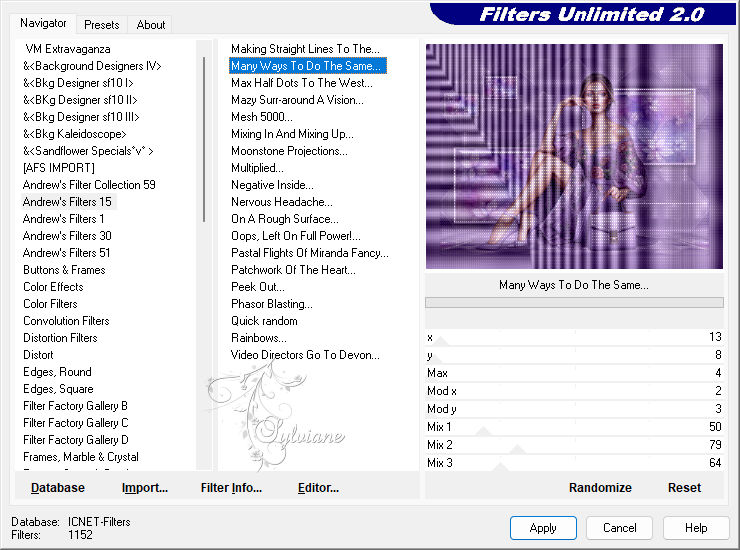Click the Cancel button
This screenshot has width=740, height=550.
point(620,528)
